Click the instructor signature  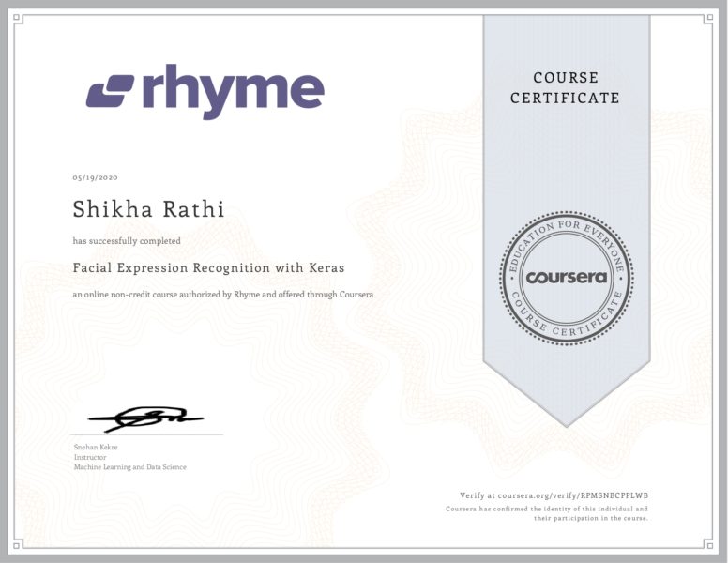click(146, 419)
